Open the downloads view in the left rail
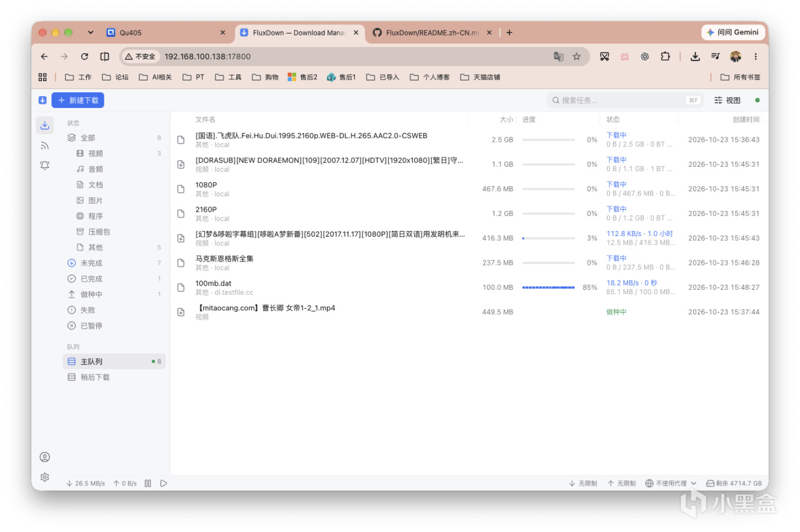The image size is (800, 532). point(44,126)
